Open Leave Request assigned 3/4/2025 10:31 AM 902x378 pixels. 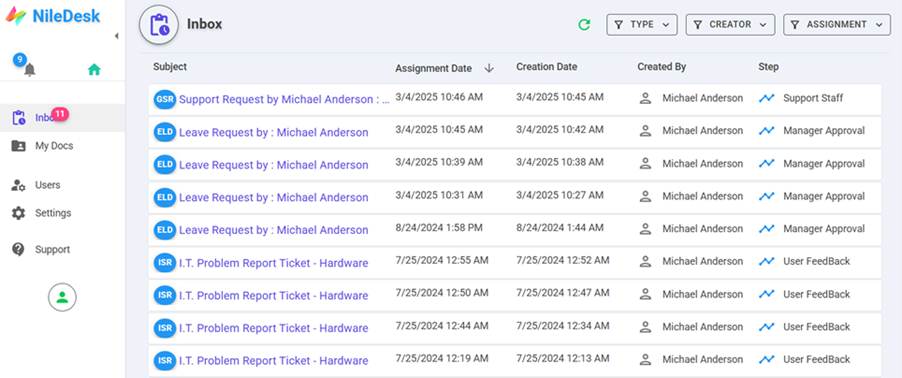[x=273, y=197]
